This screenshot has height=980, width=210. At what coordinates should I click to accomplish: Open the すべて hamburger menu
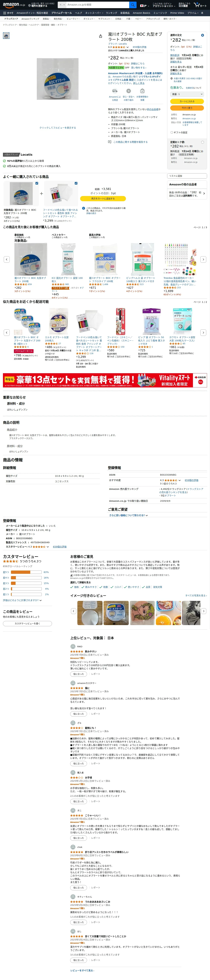coord(8,13)
